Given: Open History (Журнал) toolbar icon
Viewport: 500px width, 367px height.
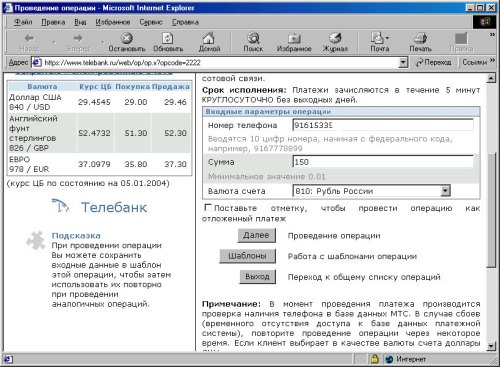Looking at the screenshot, I should 335,38.
